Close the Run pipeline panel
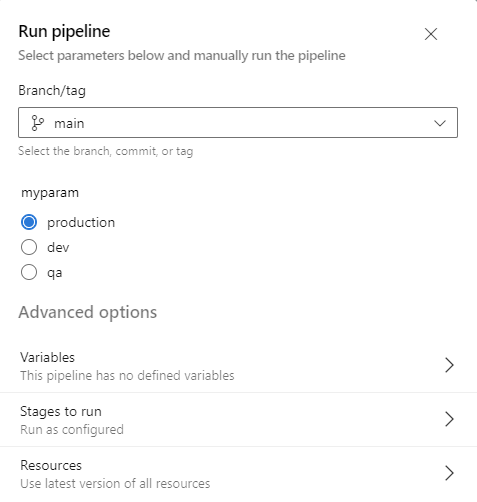Viewport: 477px width, 502px height. (x=431, y=34)
